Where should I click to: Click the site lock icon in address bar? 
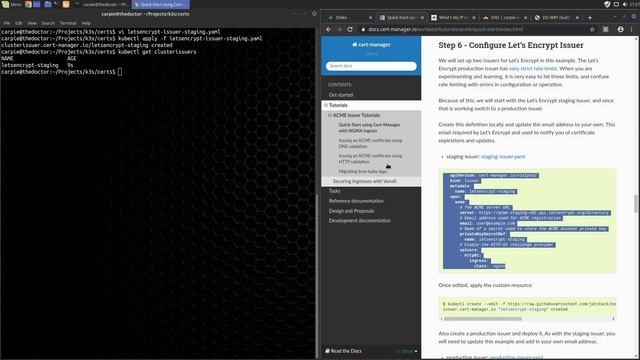[x=363, y=29]
